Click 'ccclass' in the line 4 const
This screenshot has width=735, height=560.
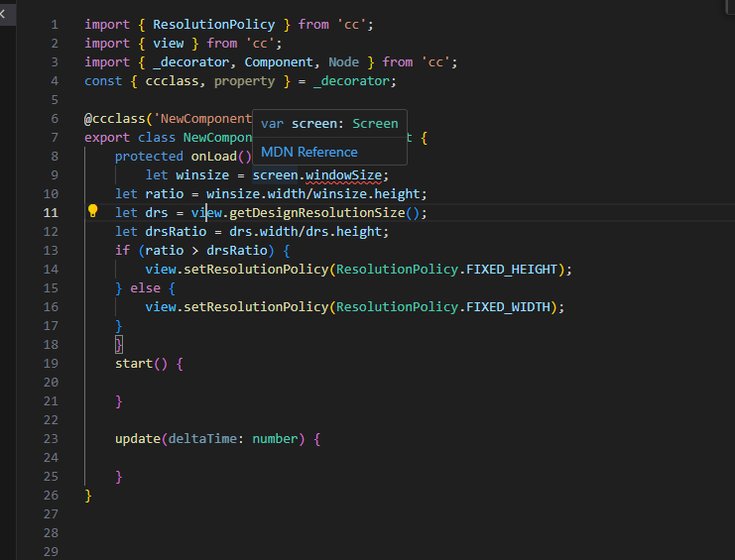172,81
